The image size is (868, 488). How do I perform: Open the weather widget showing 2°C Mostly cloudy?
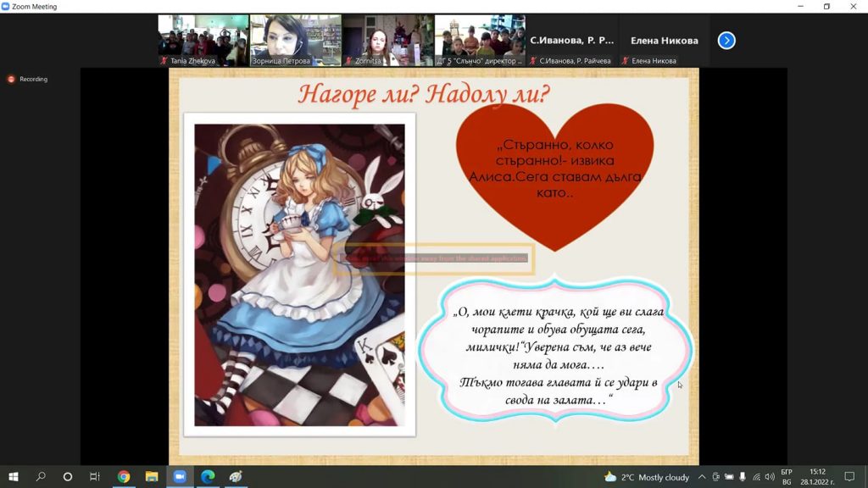point(647,477)
